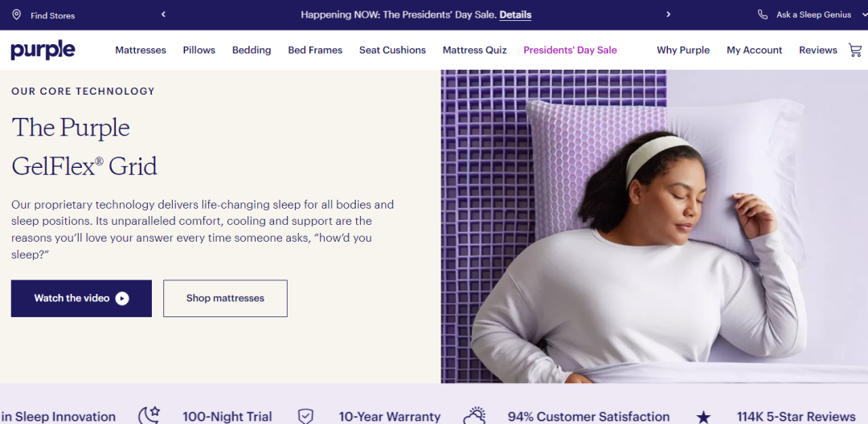Click the Find Stores location pin icon
The image size is (868, 424).
(x=17, y=15)
